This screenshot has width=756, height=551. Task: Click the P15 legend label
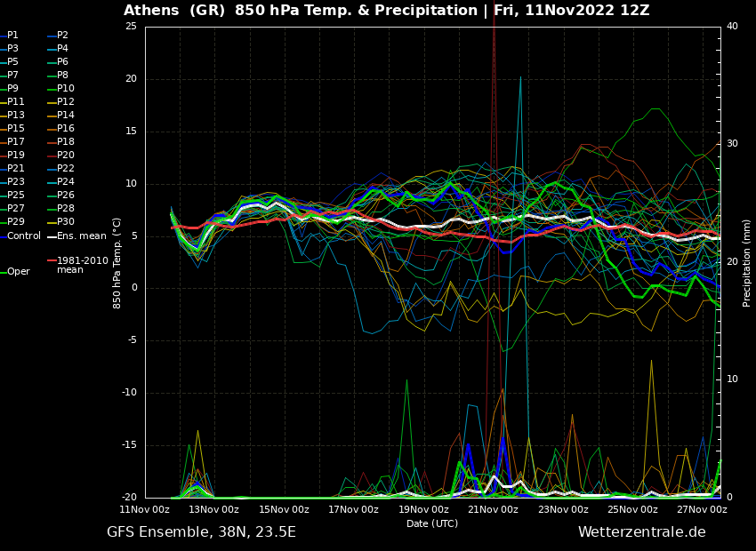coord(15,129)
